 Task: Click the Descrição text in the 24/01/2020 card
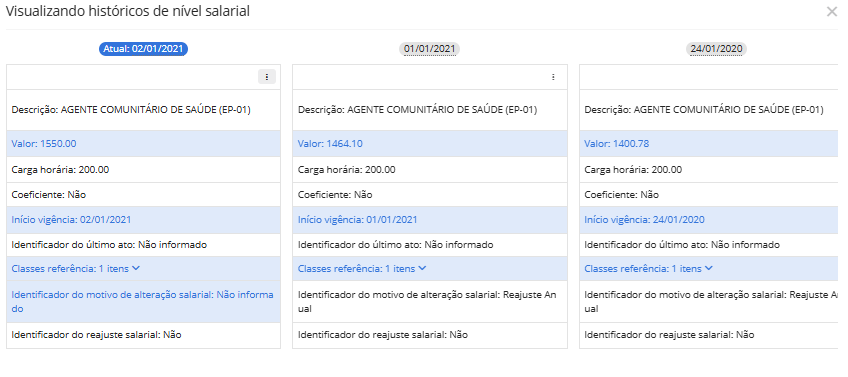704,110
